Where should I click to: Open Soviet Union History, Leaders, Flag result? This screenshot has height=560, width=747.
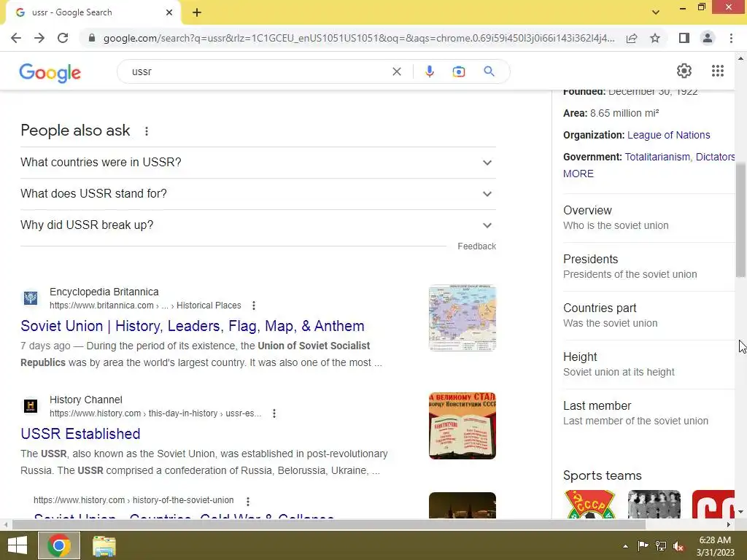[193, 326]
